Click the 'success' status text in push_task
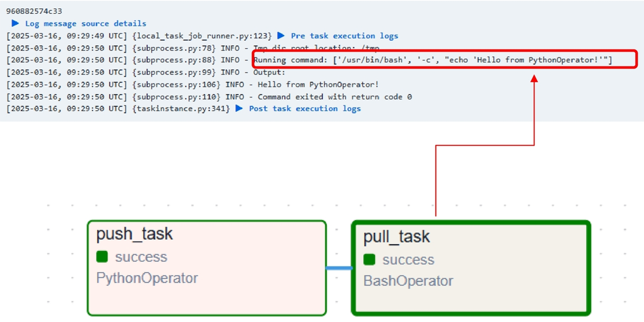The width and height of the screenshot is (644, 322). (141, 257)
